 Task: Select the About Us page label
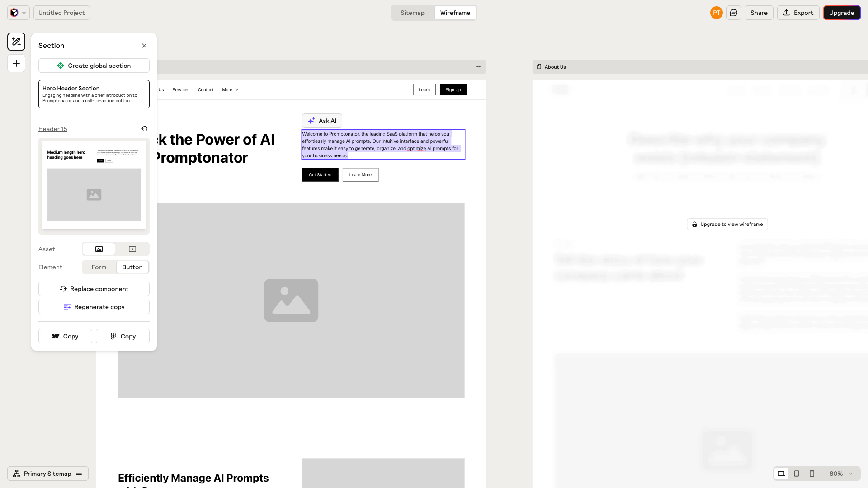555,67
